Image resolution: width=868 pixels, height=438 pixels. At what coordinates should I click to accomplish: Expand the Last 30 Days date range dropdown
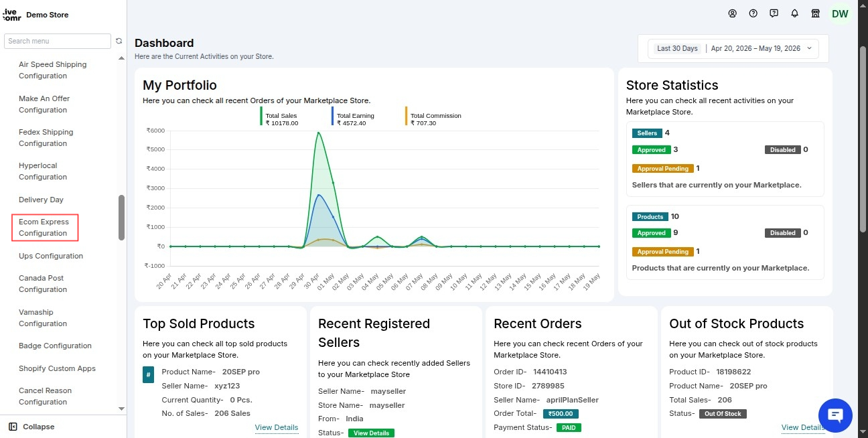[x=733, y=48]
